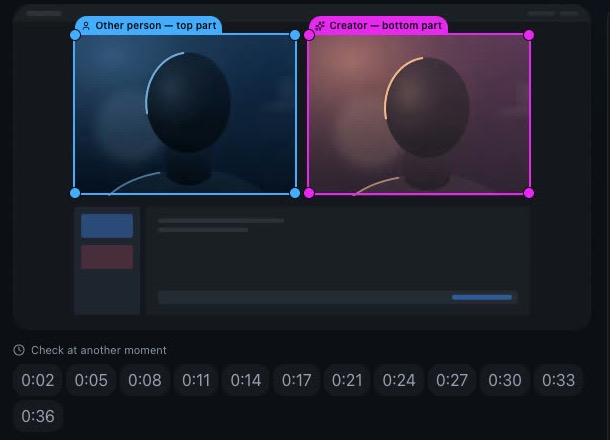Grab the bottom-left magenta crop handle
The height and width of the screenshot is (440, 610).
pyautogui.click(x=309, y=193)
